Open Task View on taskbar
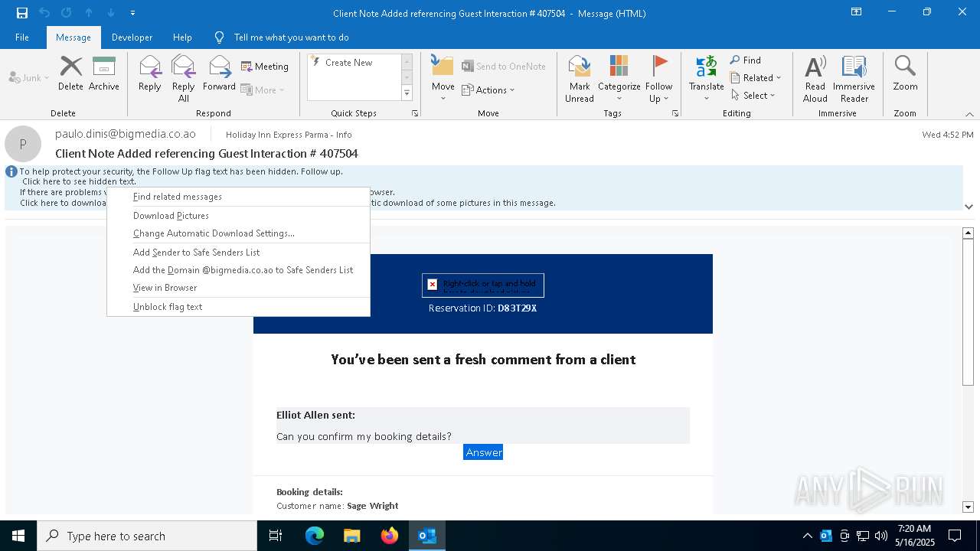980x551 pixels. tap(276, 536)
